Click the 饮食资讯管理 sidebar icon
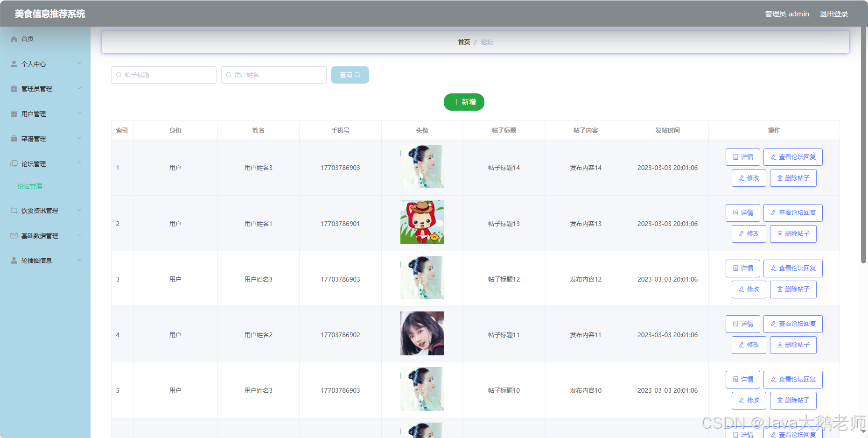868x438 pixels. click(x=14, y=210)
